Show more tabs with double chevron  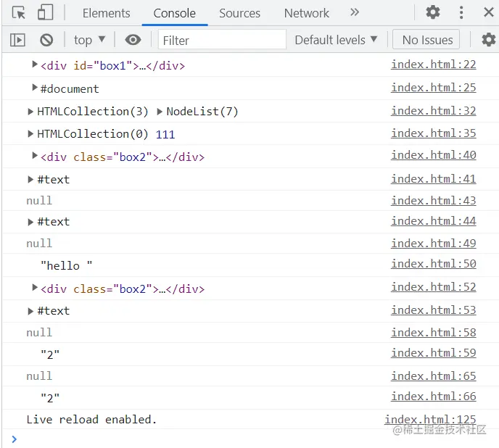coord(355,13)
